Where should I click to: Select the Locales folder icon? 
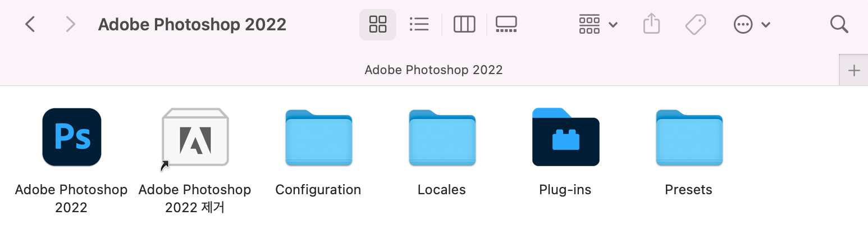pos(442,138)
